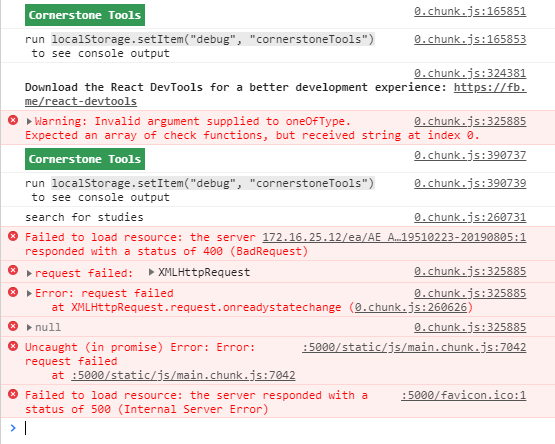This screenshot has height=444, width=555.
Task: Open 0.chunk.js:325885 link in 'request failed:' row
Action: click(470, 272)
